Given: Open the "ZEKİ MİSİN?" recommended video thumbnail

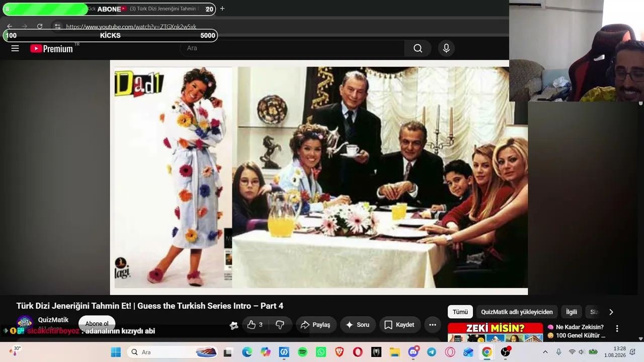Looking at the screenshot, I should tap(496, 332).
